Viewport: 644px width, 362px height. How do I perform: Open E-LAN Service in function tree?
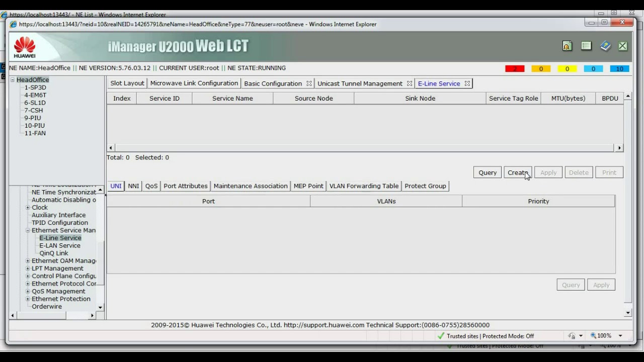tap(60, 246)
